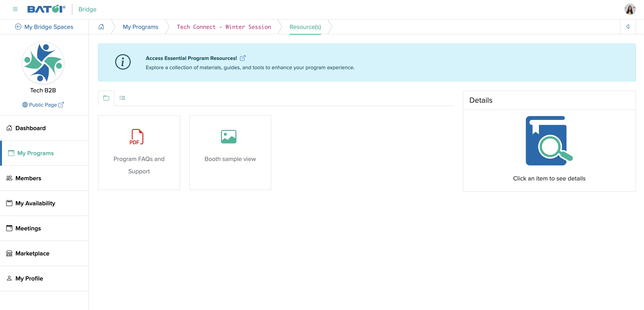Click the PDF resource icon for FAQs
Screen dimensions: 644x310
[138, 136]
